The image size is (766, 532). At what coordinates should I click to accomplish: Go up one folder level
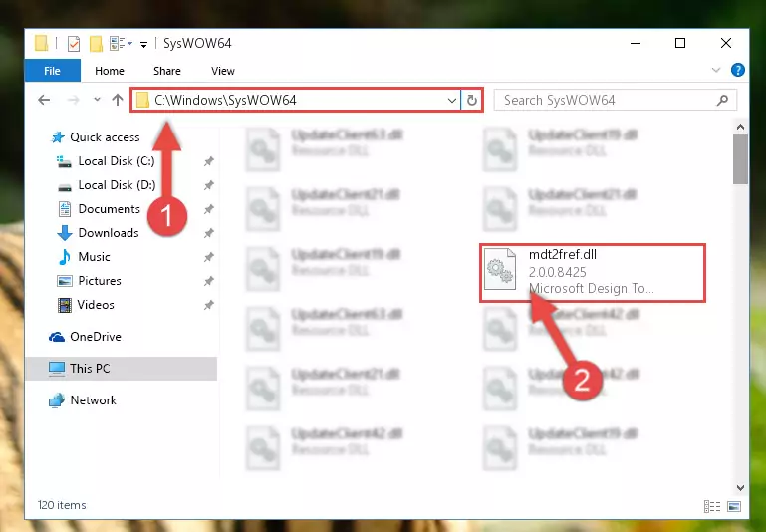pyautogui.click(x=118, y=100)
